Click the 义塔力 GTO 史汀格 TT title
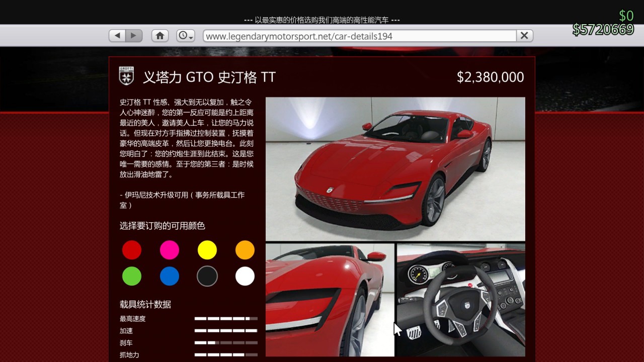 click(209, 77)
